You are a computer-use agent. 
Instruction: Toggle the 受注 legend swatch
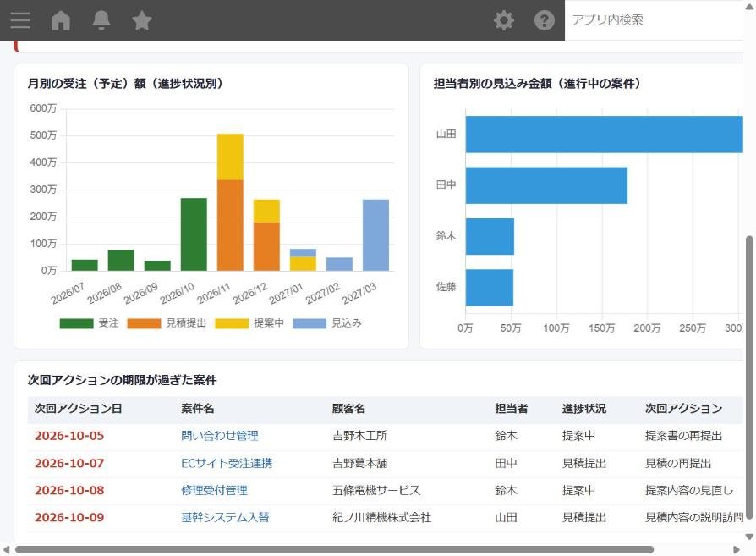[x=76, y=323]
